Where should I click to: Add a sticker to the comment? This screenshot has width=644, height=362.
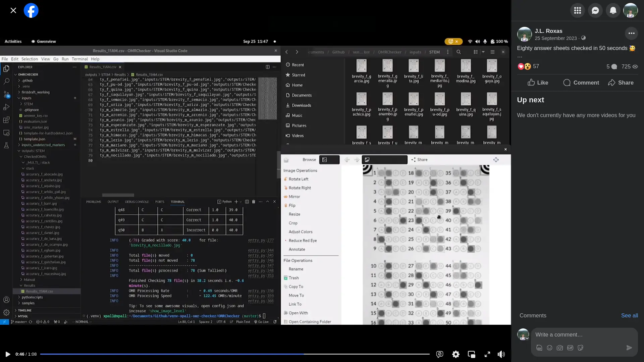pos(581,348)
